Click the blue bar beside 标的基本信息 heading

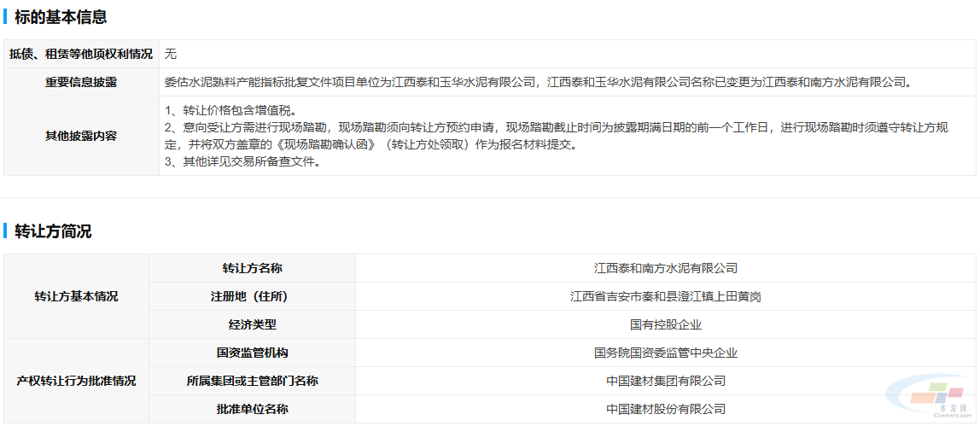(6, 16)
